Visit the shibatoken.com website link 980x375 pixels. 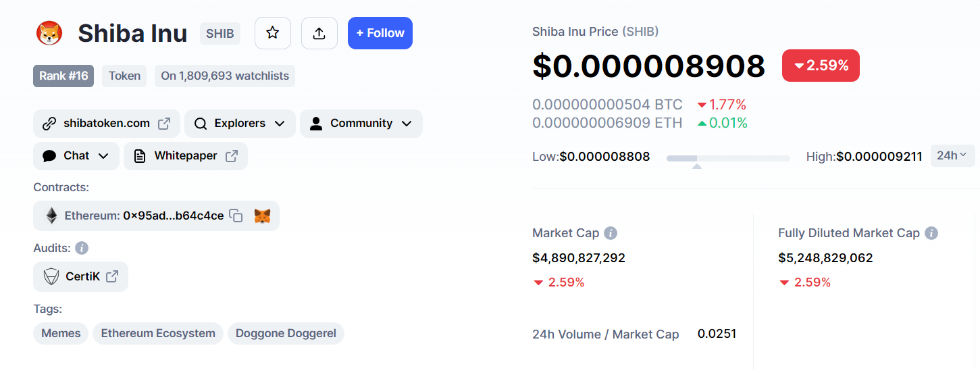pyautogui.click(x=107, y=124)
